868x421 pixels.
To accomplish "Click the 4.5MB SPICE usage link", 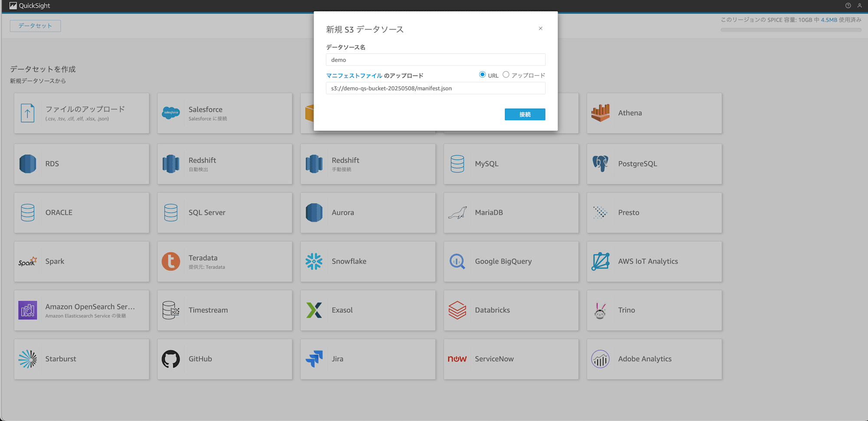I will 829,20.
